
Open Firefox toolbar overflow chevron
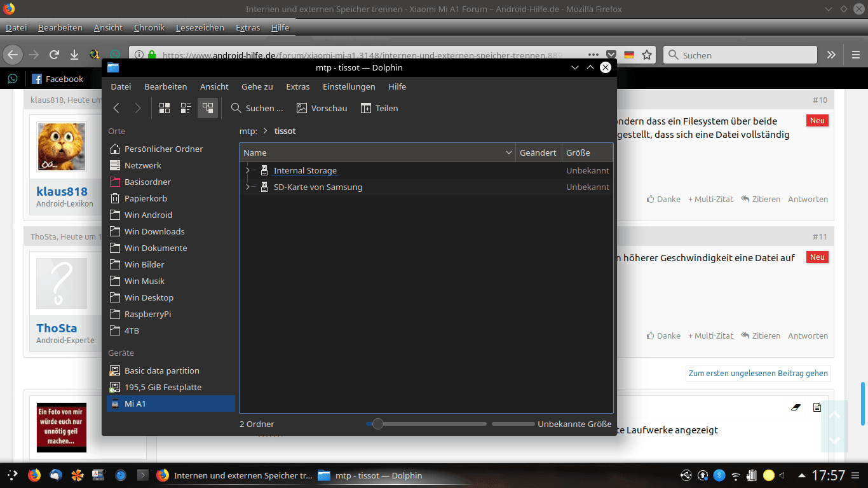831,55
